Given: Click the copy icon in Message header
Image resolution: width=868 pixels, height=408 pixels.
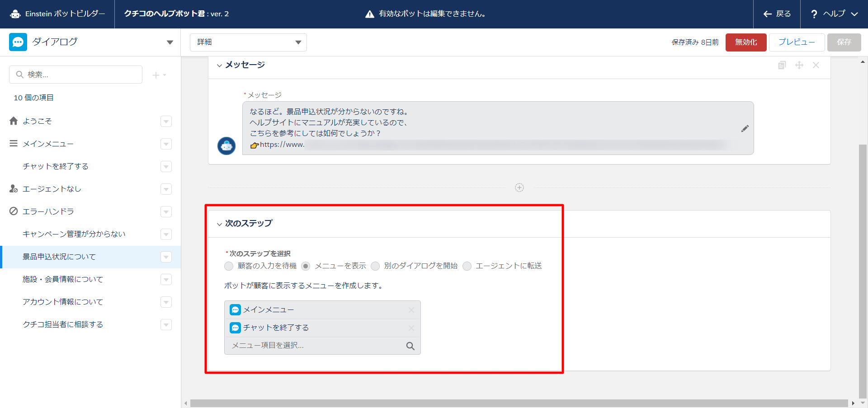Looking at the screenshot, I should (782, 65).
